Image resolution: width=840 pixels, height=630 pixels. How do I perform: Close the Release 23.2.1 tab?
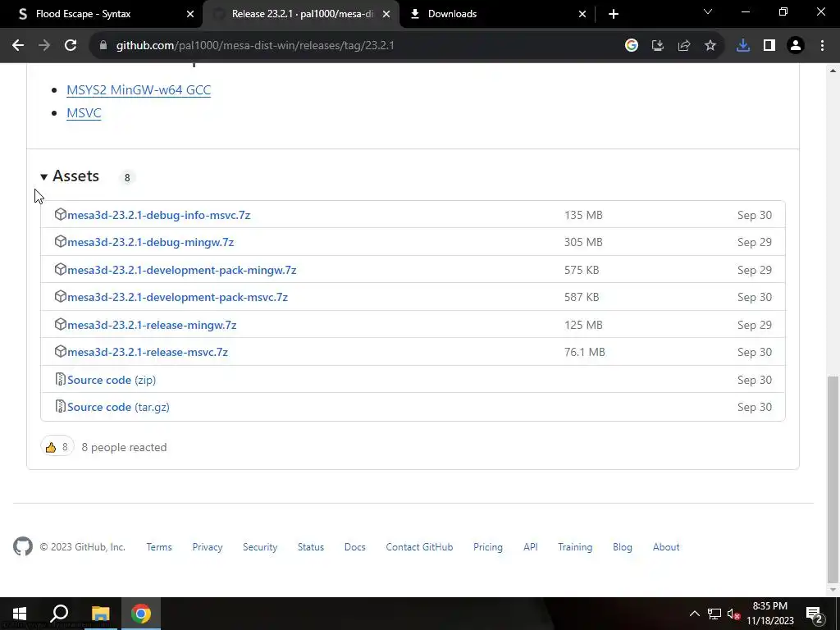[x=386, y=14]
